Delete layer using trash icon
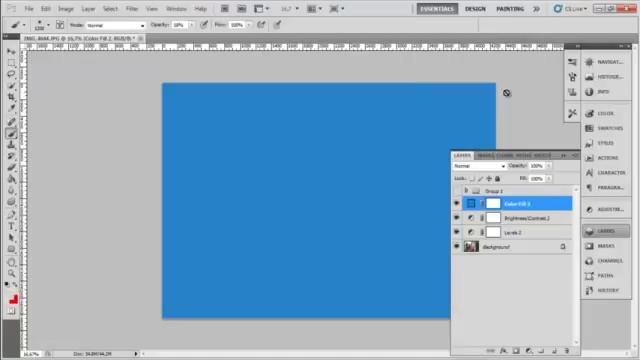 (x=567, y=351)
